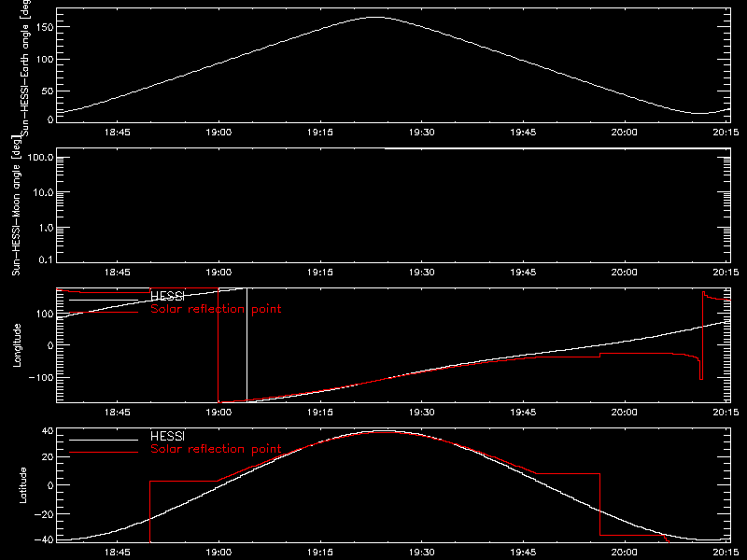
Task: Select HESSI legend label in Latitude panel
Action: coord(167,436)
